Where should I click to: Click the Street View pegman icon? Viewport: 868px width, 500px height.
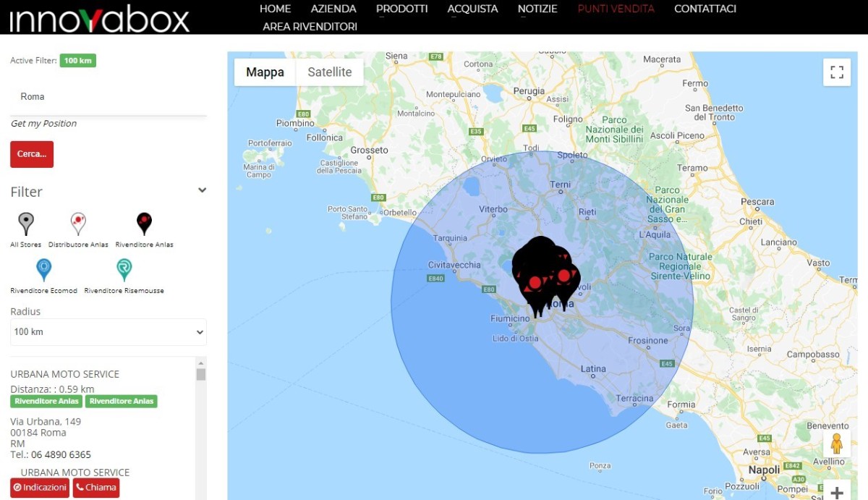click(837, 444)
